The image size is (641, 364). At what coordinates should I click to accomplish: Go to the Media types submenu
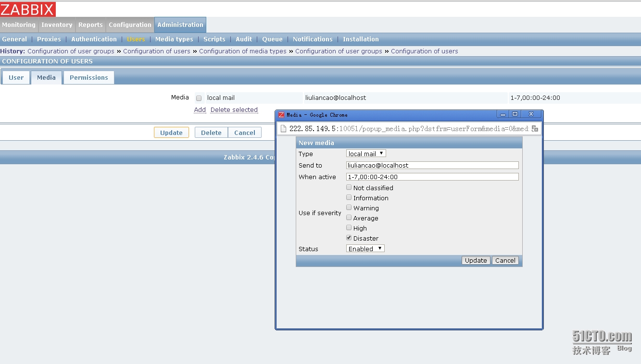pos(174,39)
